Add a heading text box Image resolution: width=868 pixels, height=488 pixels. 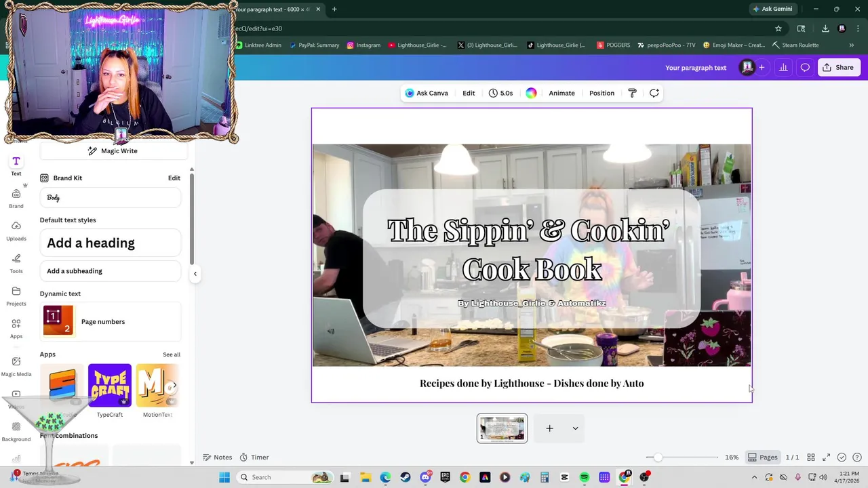coord(111,243)
